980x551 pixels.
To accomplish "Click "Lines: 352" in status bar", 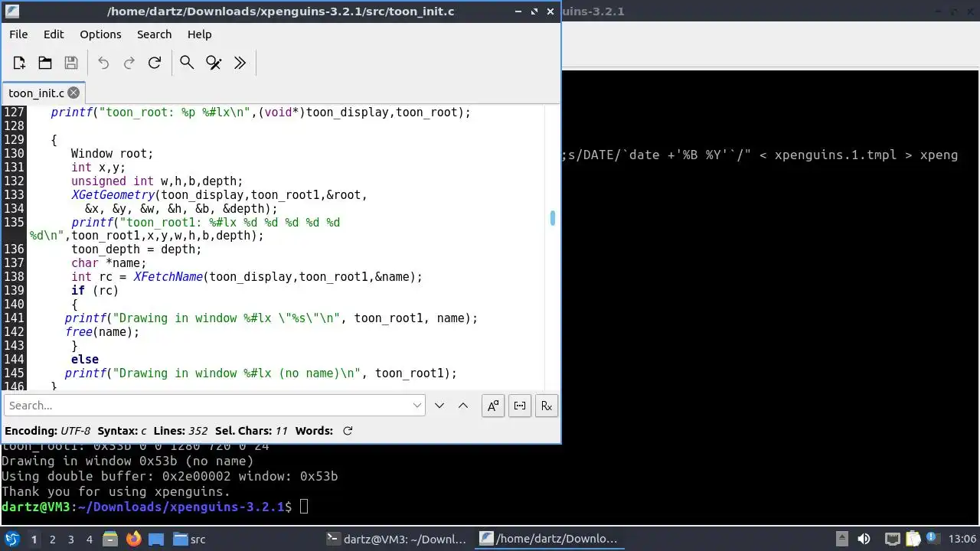I will [x=181, y=431].
